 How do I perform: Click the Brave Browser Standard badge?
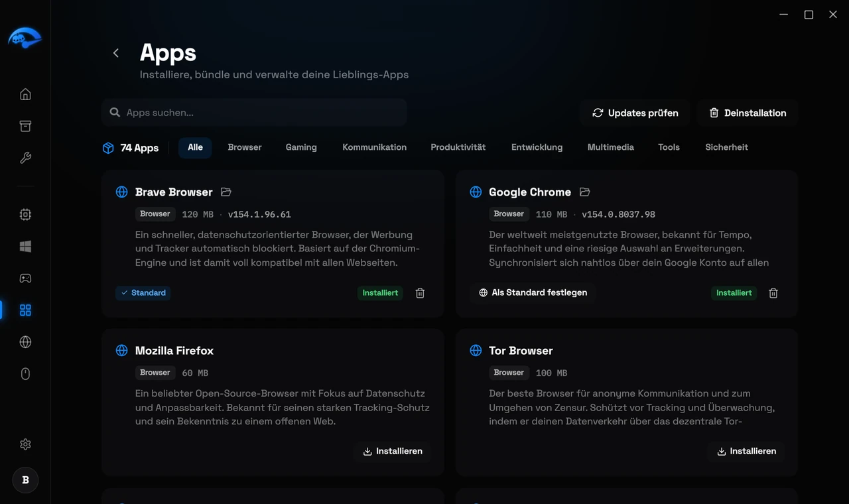pos(143,292)
